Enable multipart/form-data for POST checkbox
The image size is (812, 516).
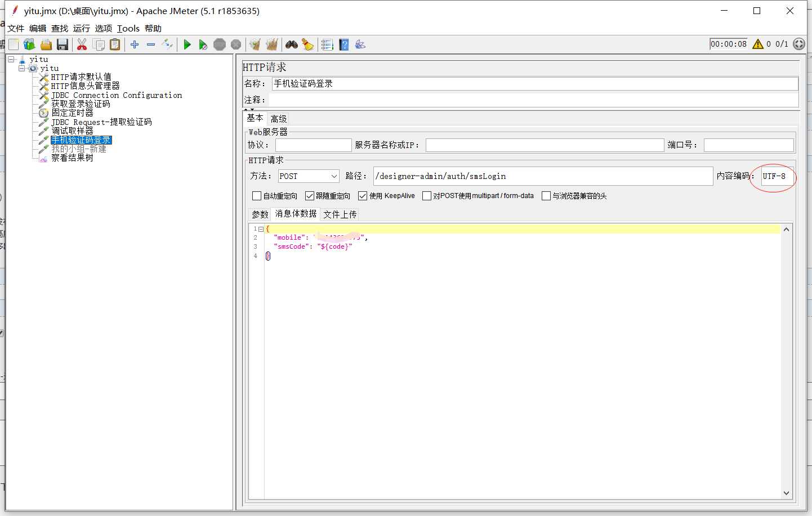point(427,196)
